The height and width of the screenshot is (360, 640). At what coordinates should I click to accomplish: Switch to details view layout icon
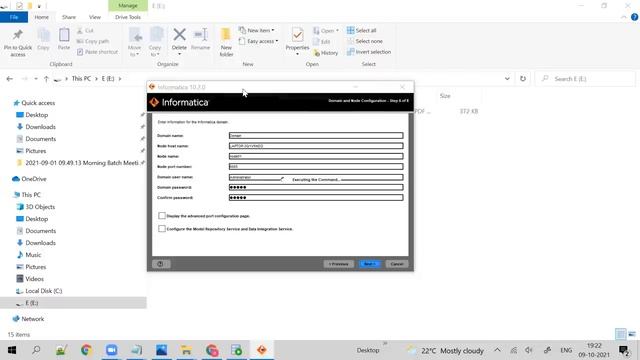[620, 334]
